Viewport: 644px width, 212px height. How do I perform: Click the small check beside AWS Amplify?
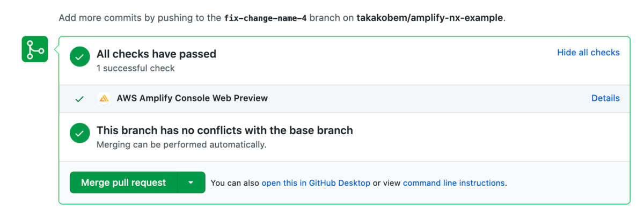[79, 99]
